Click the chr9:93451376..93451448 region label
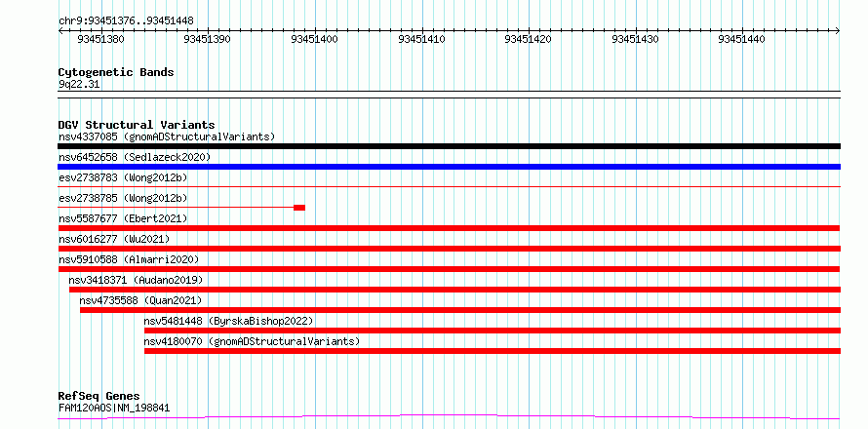The image size is (868, 429). coord(126,21)
